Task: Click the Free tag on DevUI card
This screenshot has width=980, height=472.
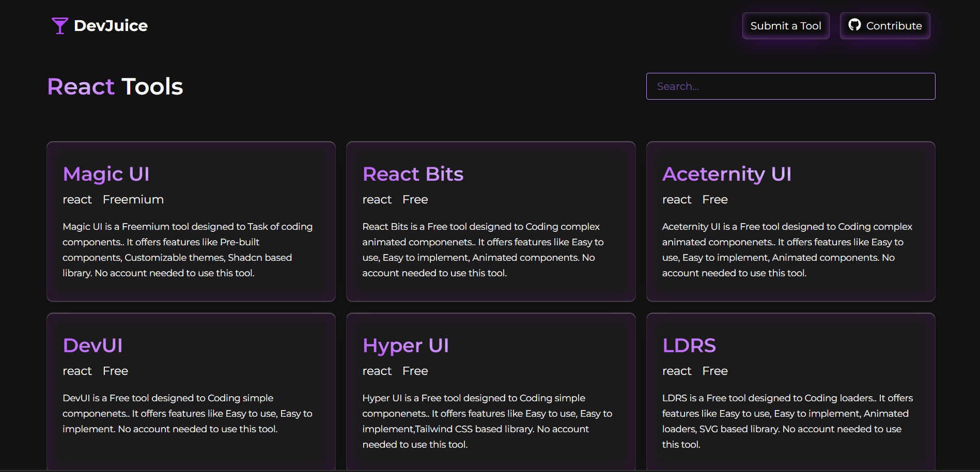Action: point(115,371)
